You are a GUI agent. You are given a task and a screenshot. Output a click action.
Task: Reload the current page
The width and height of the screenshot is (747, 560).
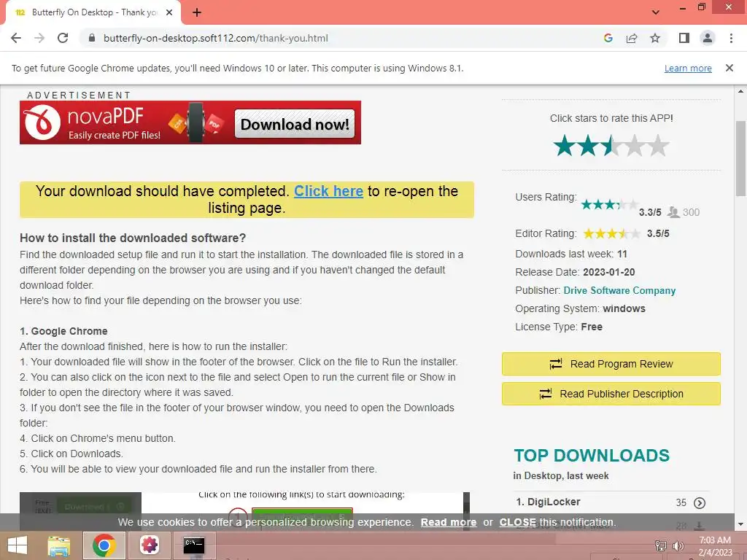point(63,38)
